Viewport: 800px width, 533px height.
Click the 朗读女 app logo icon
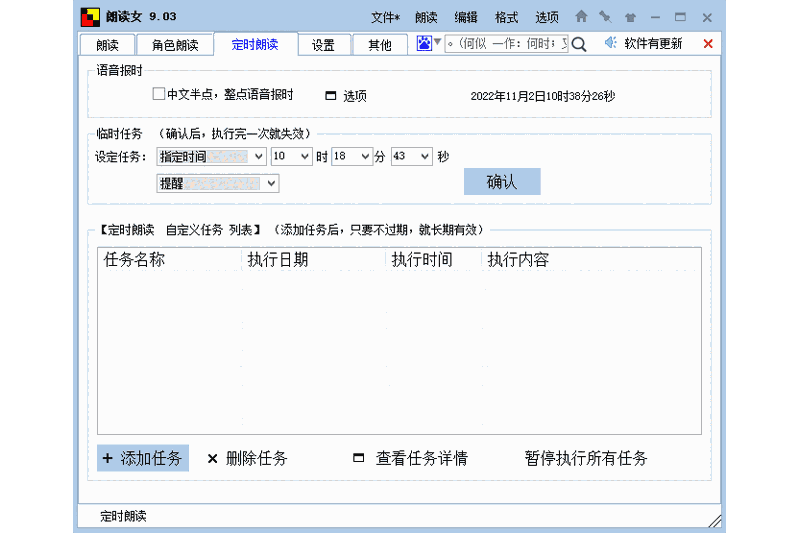(90, 16)
